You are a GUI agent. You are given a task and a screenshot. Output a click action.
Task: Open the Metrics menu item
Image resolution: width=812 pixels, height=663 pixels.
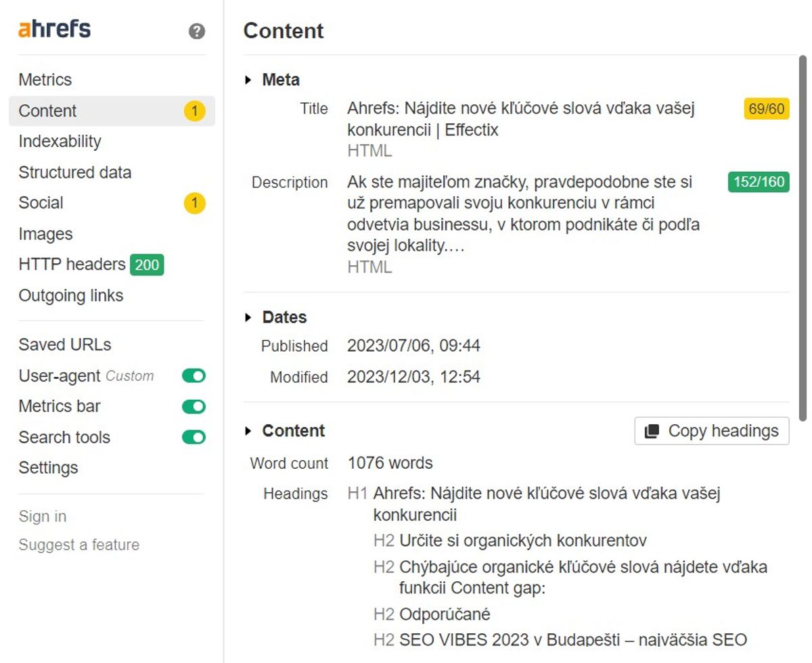(x=45, y=80)
